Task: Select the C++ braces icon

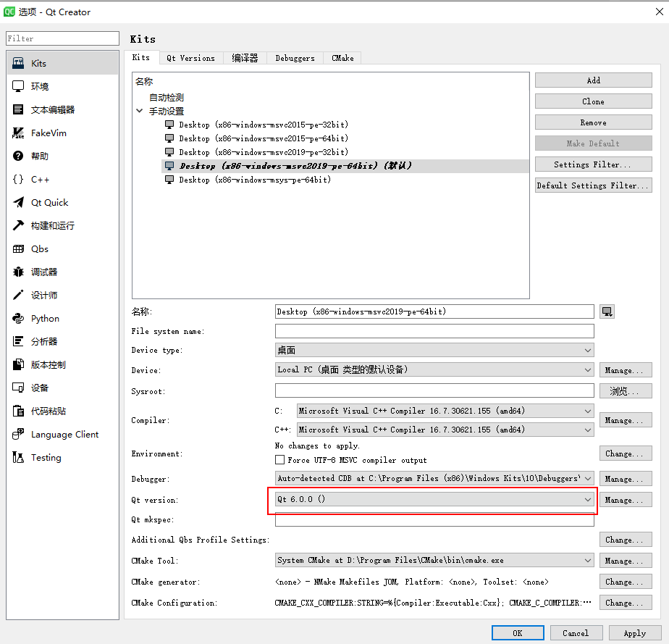Action: coord(18,179)
